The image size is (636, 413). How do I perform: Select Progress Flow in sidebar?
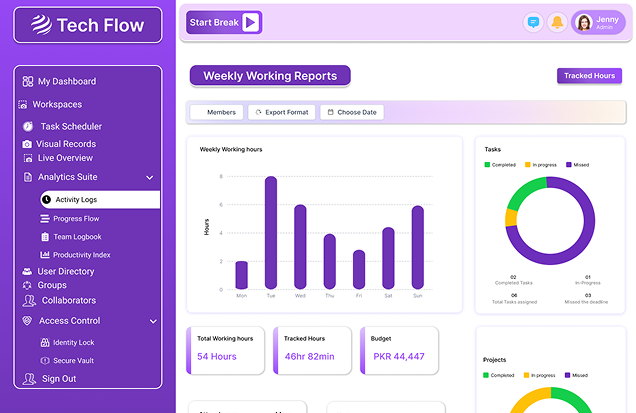point(76,218)
